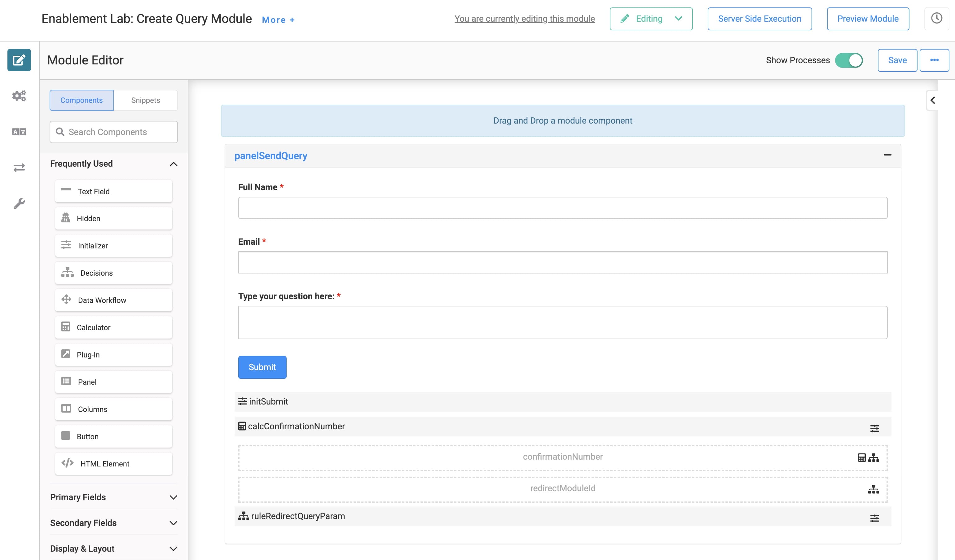Click Server Side Execution button
This screenshot has height=560, width=955.
pyautogui.click(x=759, y=19)
